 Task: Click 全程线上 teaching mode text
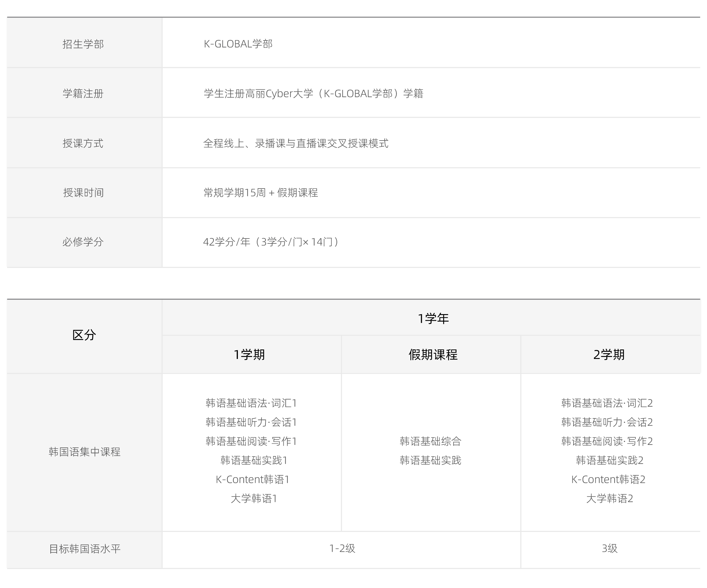296,143
